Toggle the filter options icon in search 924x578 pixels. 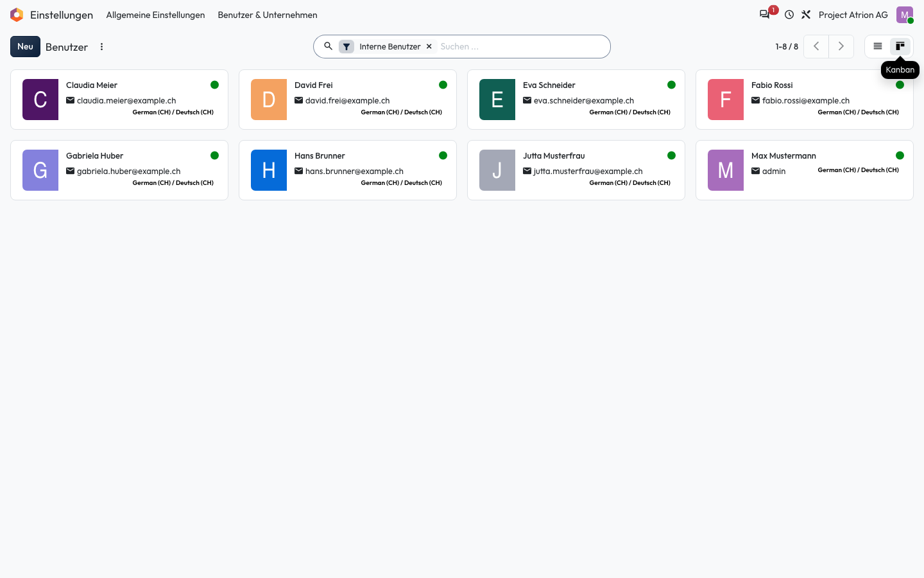(x=346, y=46)
